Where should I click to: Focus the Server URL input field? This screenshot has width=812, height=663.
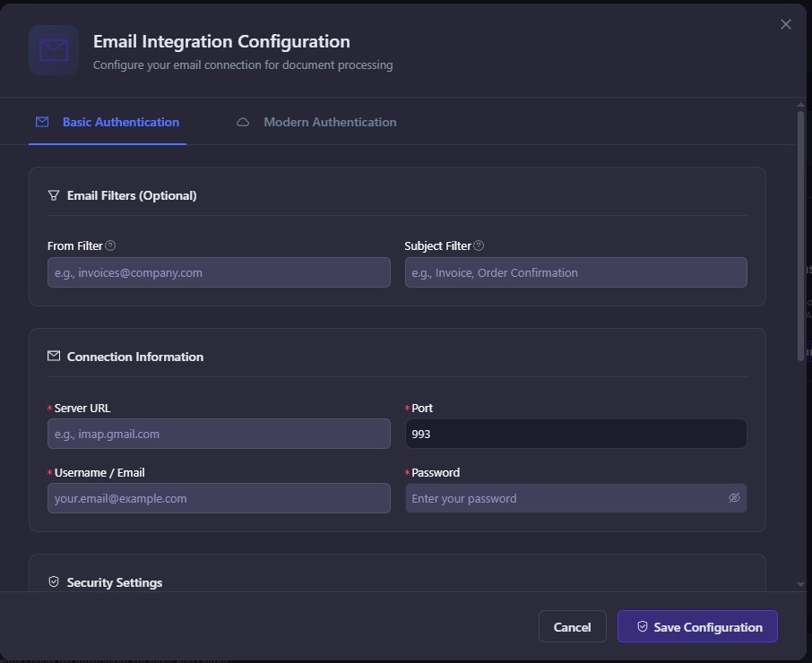click(219, 434)
